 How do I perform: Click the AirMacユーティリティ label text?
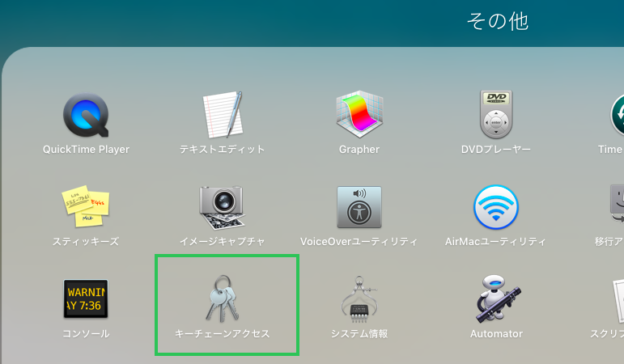pyautogui.click(x=495, y=242)
